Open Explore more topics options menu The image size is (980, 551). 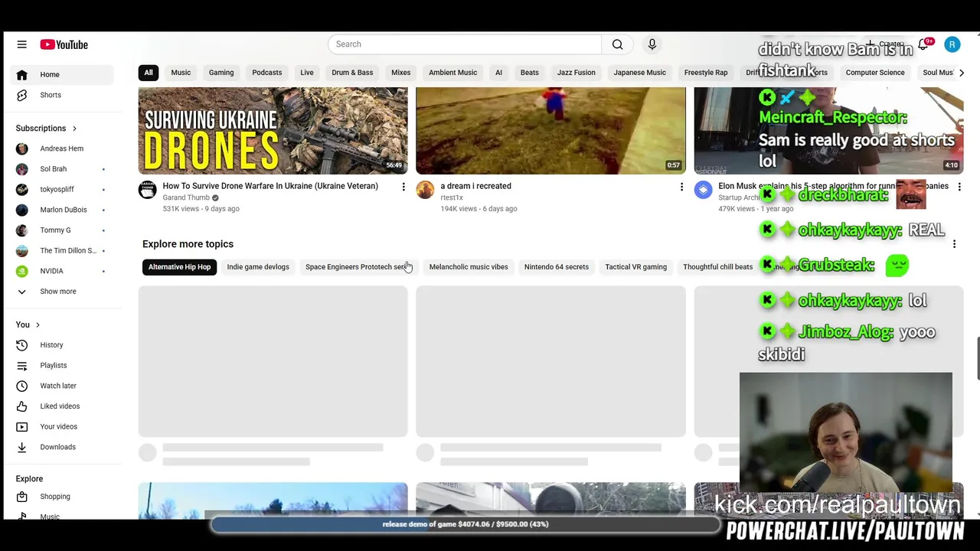click(x=954, y=244)
